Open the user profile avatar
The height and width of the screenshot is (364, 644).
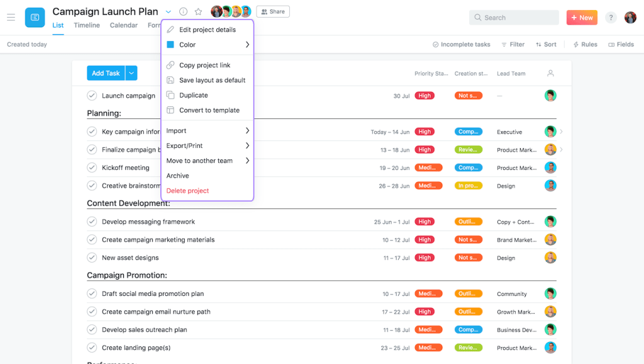630,17
